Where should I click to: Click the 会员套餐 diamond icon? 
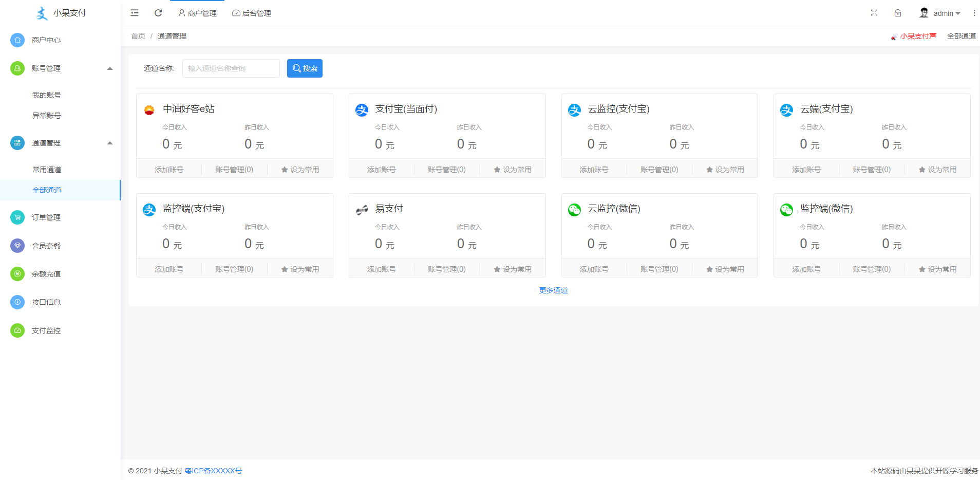click(17, 246)
